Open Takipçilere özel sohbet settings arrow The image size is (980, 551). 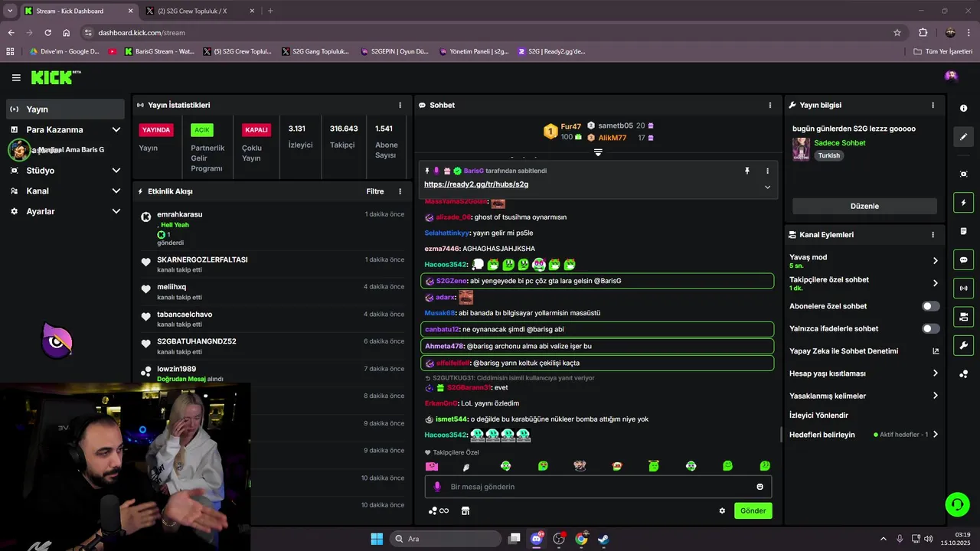point(935,283)
